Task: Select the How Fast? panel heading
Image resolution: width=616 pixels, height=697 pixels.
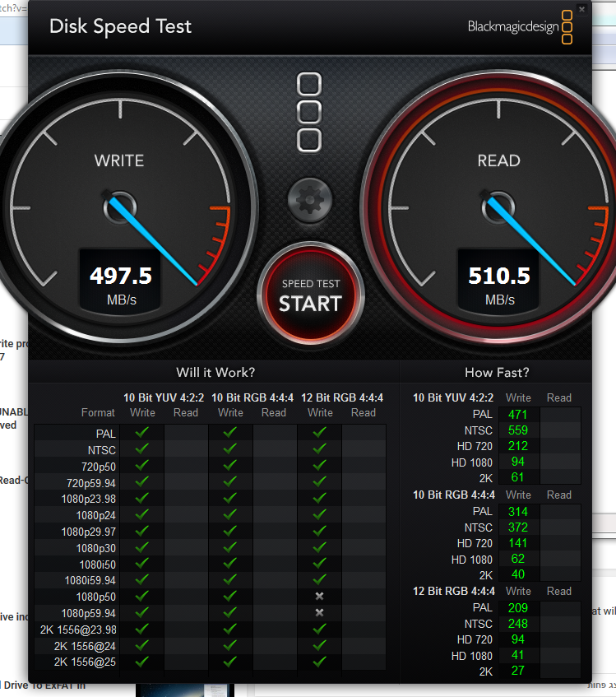Action: pyautogui.click(x=497, y=372)
